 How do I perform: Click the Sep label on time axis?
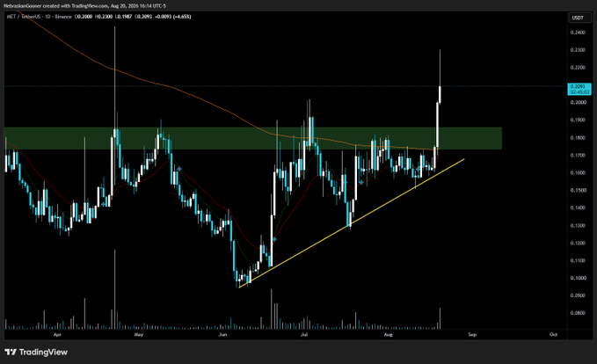coord(472,335)
